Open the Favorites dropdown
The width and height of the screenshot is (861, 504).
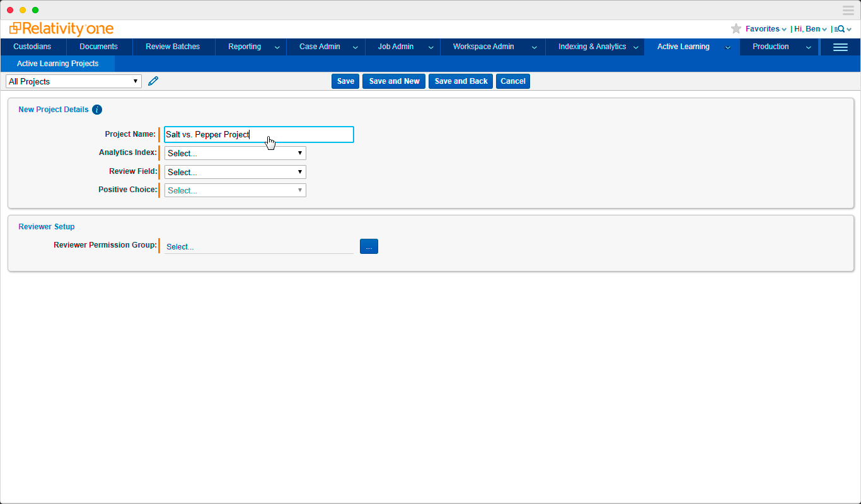click(x=766, y=29)
